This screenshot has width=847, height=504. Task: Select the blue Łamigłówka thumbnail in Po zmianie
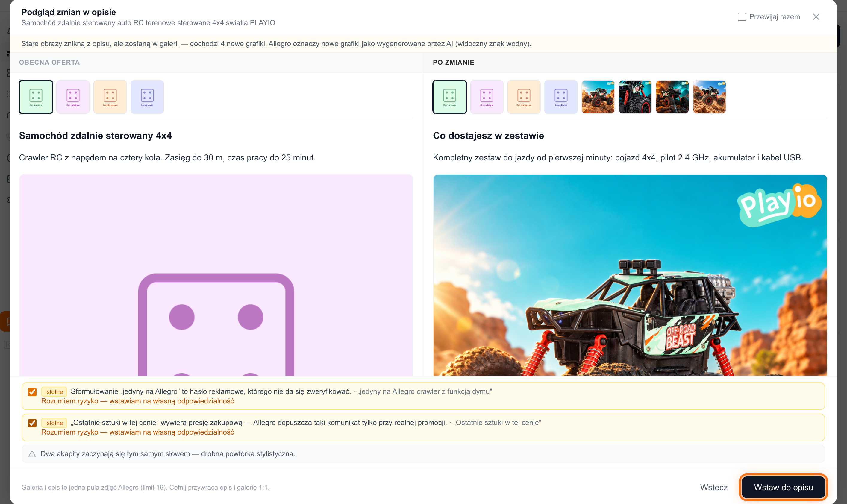[560, 97]
